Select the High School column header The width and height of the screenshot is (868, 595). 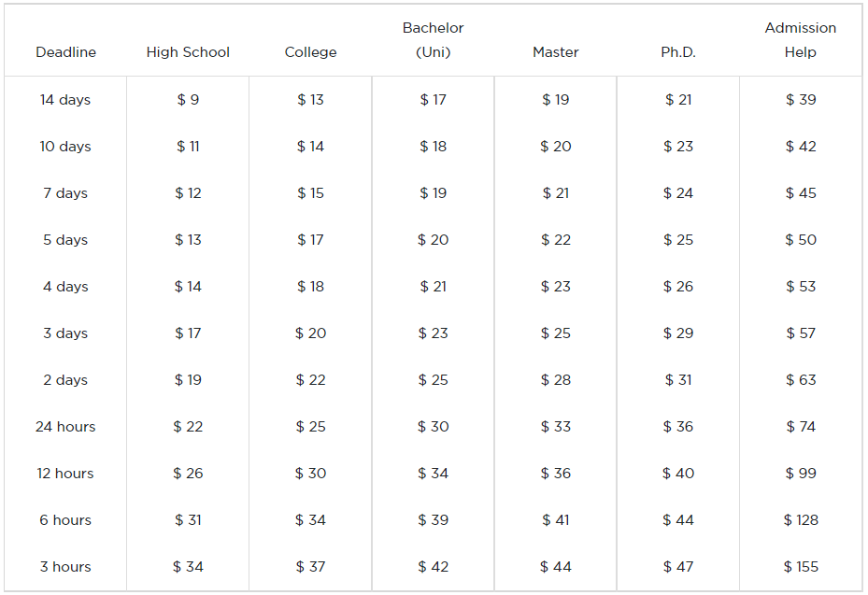point(188,52)
